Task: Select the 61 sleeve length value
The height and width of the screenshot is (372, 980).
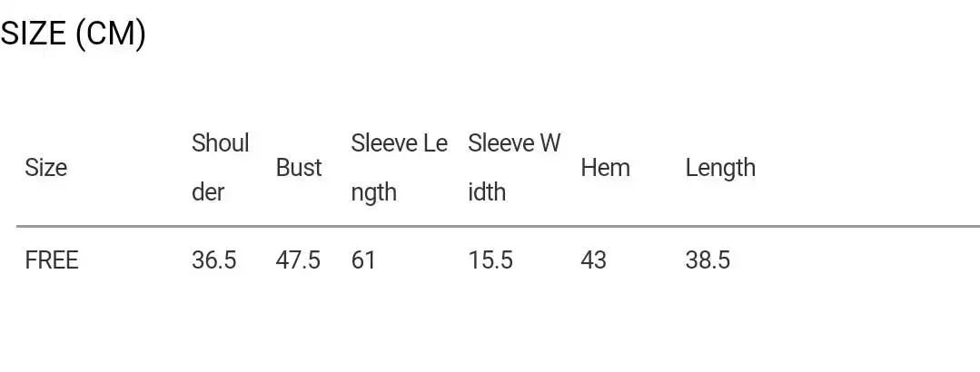Action: click(x=363, y=260)
